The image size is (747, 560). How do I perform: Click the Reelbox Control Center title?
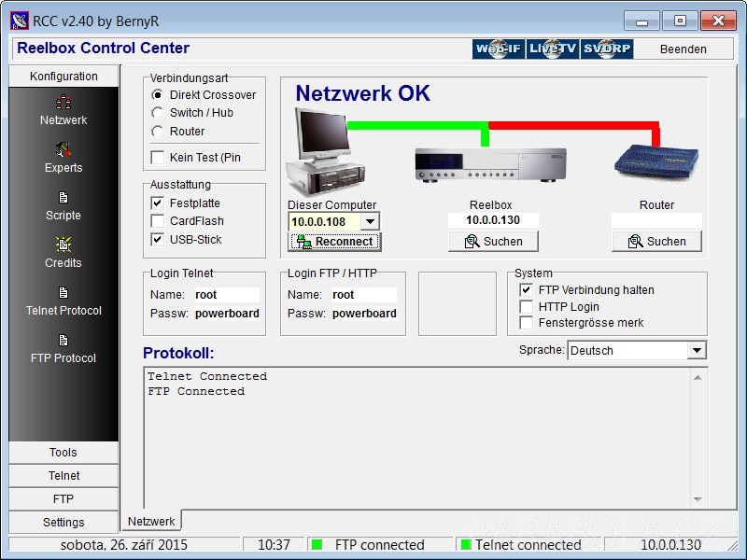[104, 48]
